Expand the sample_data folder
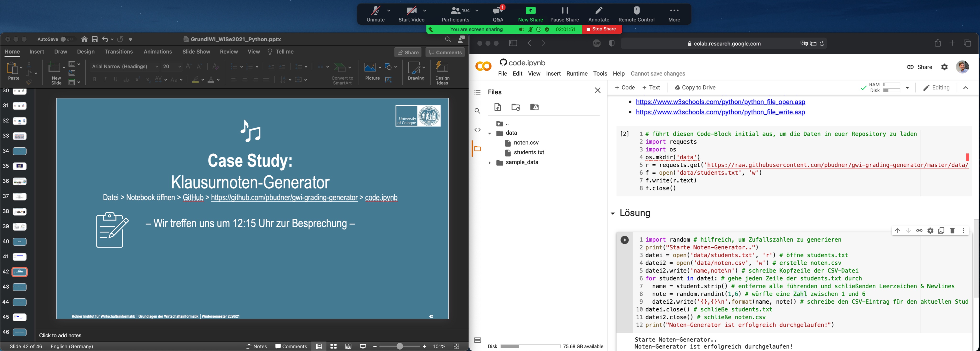 pyautogui.click(x=490, y=163)
